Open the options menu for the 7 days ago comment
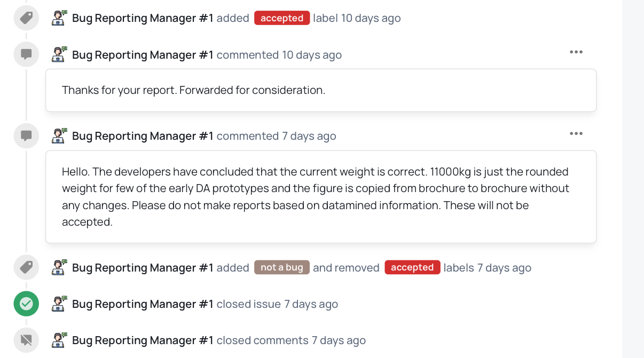Viewport: 644px width, 358px height. coord(576,133)
